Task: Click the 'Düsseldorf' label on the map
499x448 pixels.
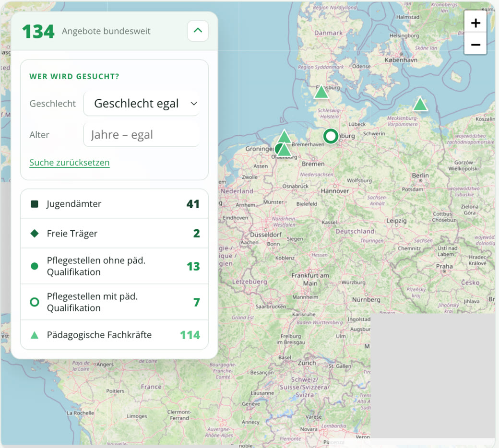Action: click(266, 235)
